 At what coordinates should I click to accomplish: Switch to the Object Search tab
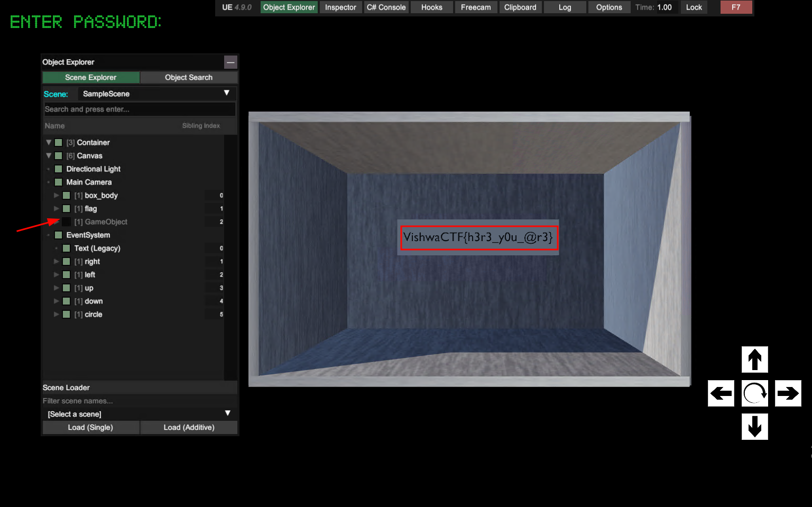pyautogui.click(x=189, y=78)
